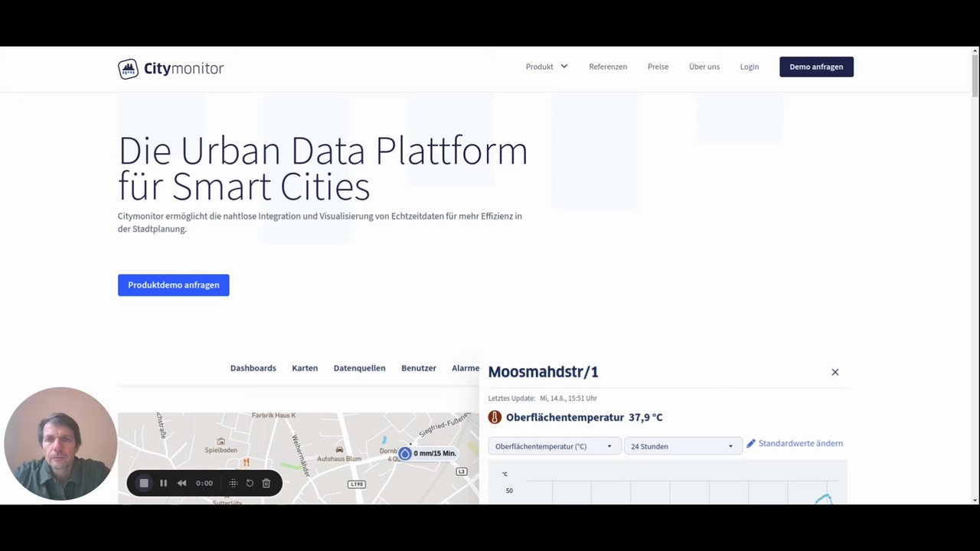Click the pencil edit icon
Screen dimensions: 980x551
(751, 443)
